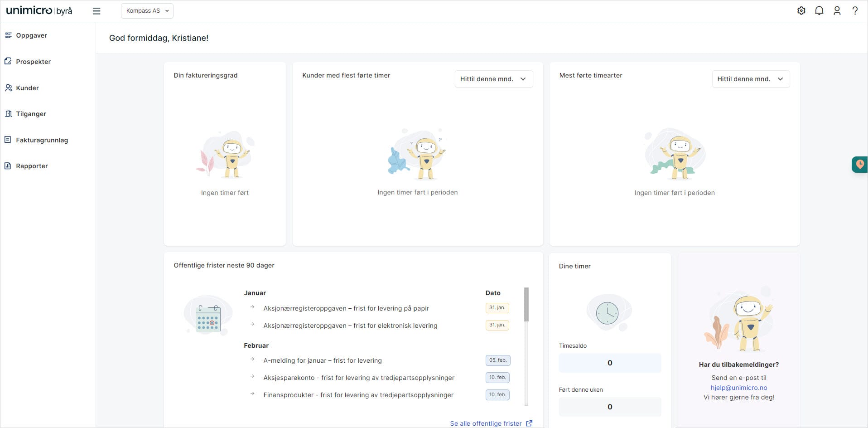
Task: Expand the Kompass AS company selector
Action: [147, 11]
